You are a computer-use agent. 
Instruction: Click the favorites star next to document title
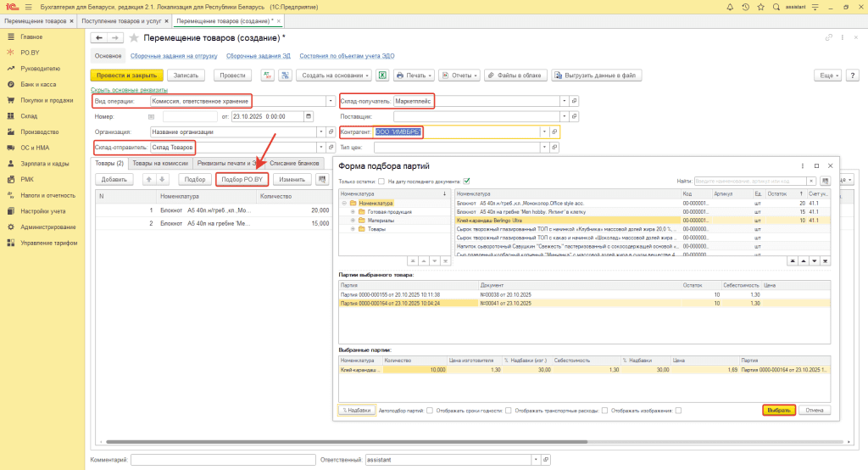tap(134, 38)
